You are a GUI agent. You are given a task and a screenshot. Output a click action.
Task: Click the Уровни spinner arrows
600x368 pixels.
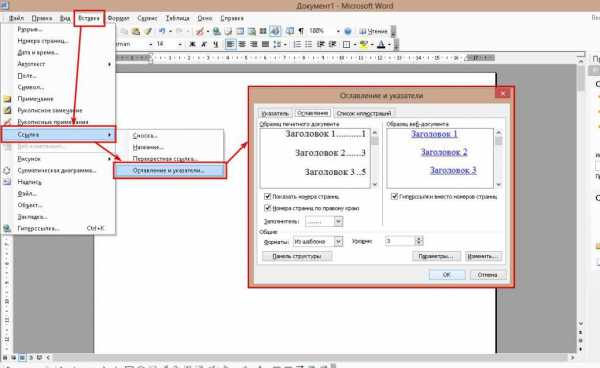[x=419, y=241]
